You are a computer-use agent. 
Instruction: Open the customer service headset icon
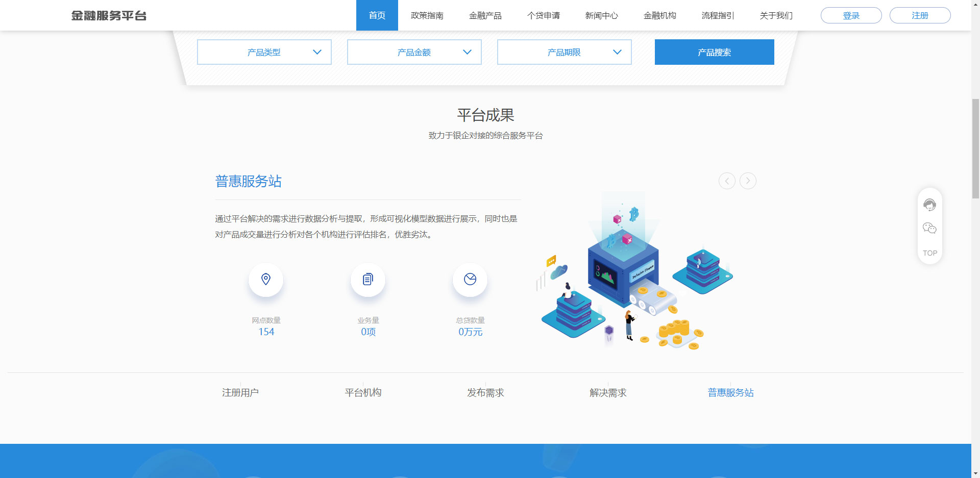pyautogui.click(x=929, y=205)
